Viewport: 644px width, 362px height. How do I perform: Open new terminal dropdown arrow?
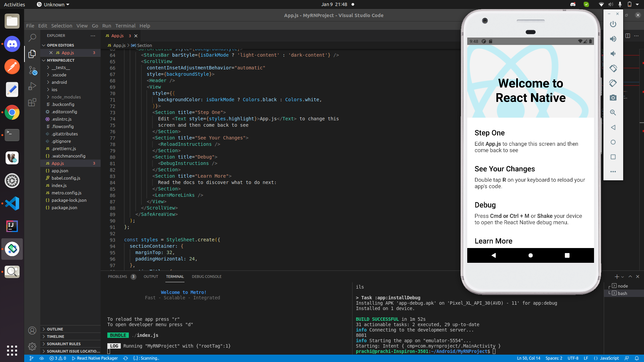(623, 277)
